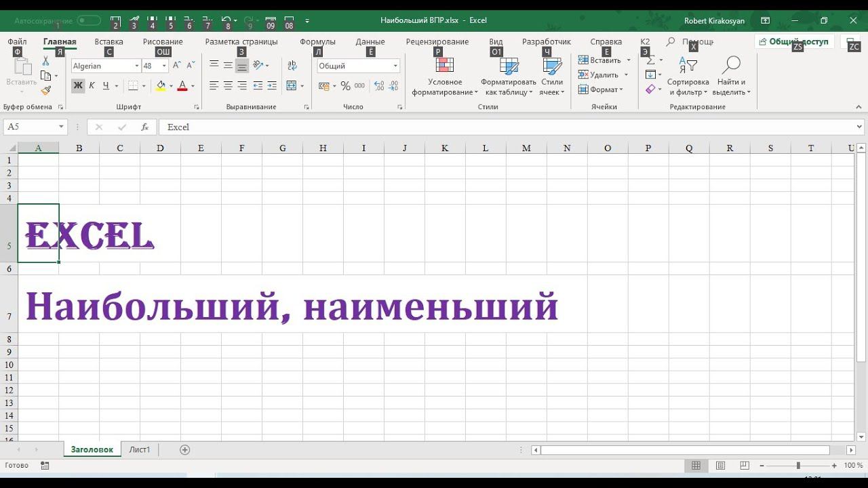Switch to the Разметка страницы ribbon tab
The height and width of the screenshot is (488, 868).
click(241, 41)
